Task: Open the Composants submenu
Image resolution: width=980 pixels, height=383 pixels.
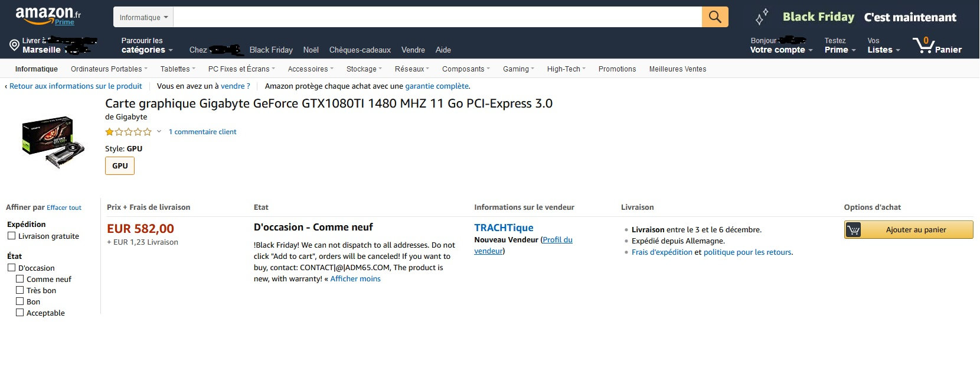Action: coord(466,69)
